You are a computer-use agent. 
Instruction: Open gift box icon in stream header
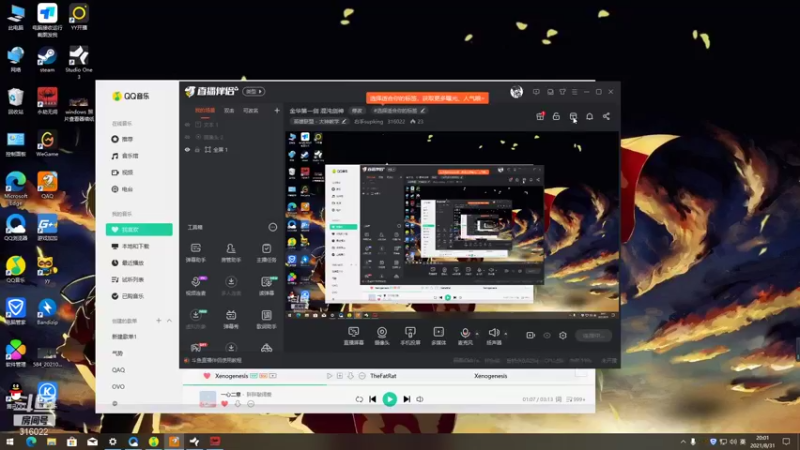click(x=540, y=116)
